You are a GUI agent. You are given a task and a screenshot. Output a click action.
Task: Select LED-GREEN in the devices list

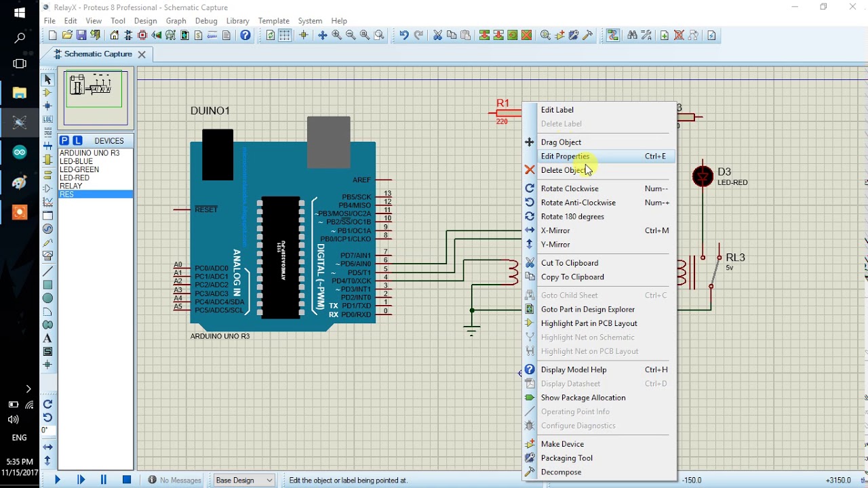[96, 169]
